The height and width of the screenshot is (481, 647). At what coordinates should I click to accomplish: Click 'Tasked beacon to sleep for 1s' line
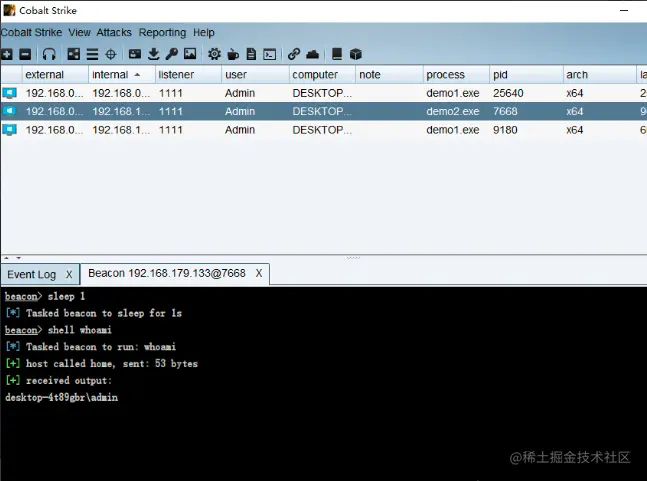(x=94, y=313)
